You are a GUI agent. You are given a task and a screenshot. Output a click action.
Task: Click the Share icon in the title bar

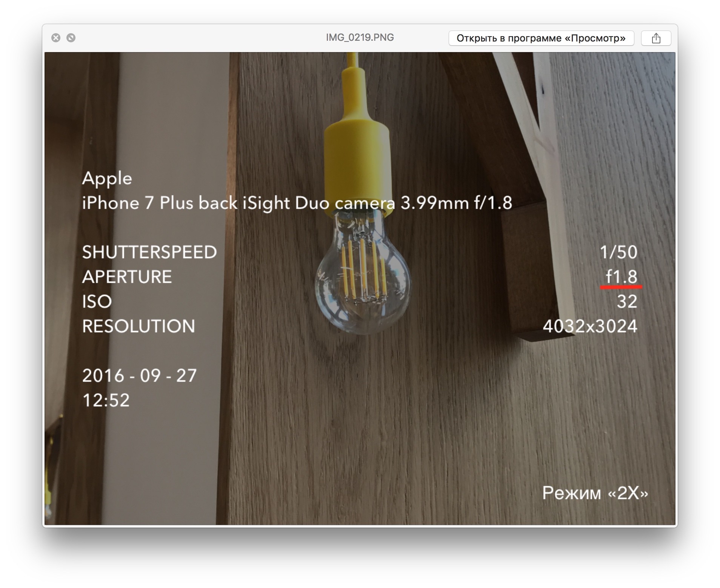pos(656,38)
